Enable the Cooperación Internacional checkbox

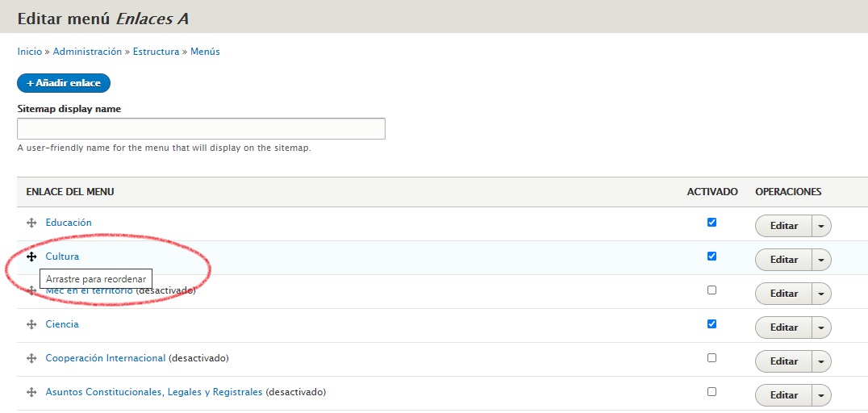(x=712, y=358)
